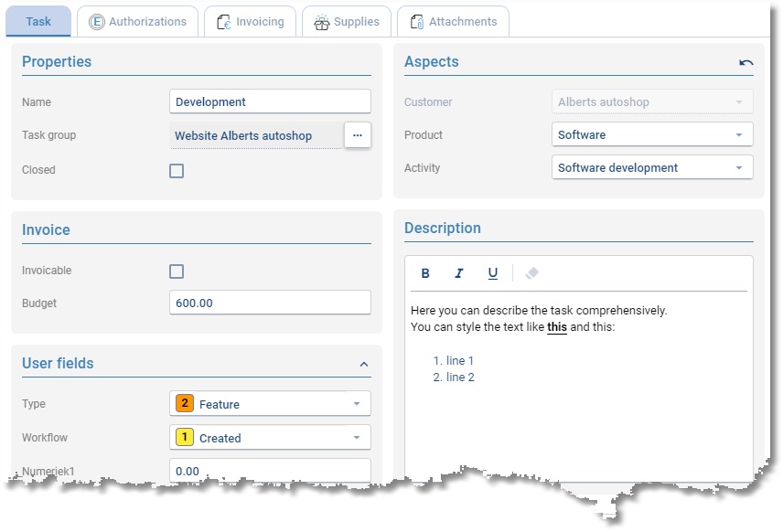Click the eraser clear formatting icon

tap(531, 273)
